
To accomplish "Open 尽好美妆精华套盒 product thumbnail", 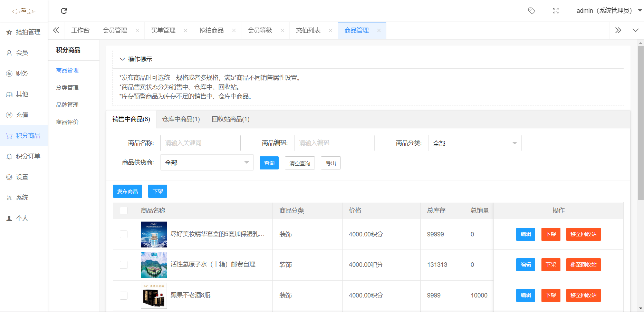I will click(x=154, y=234).
